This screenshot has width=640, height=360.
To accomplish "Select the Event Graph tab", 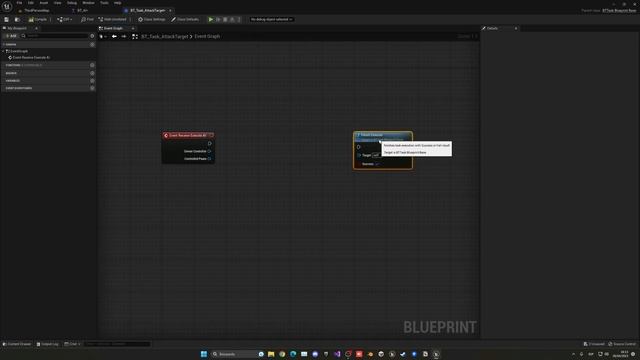I will click(x=113, y=28).
